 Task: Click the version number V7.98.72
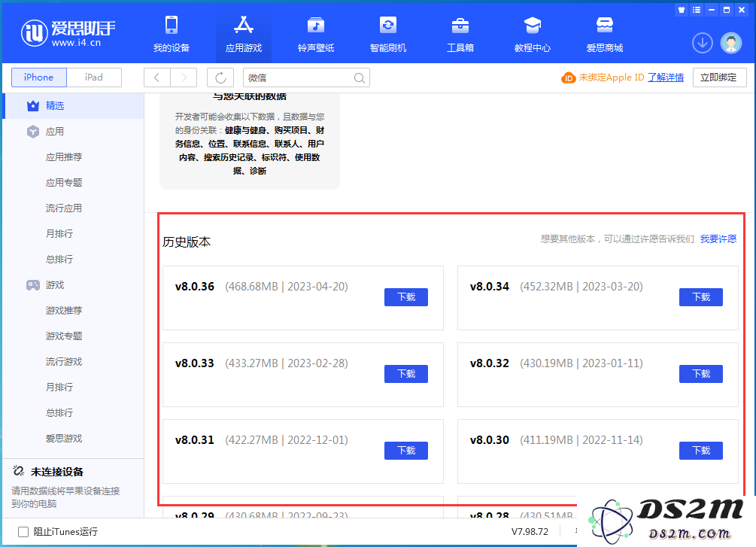tap(530, 531)
